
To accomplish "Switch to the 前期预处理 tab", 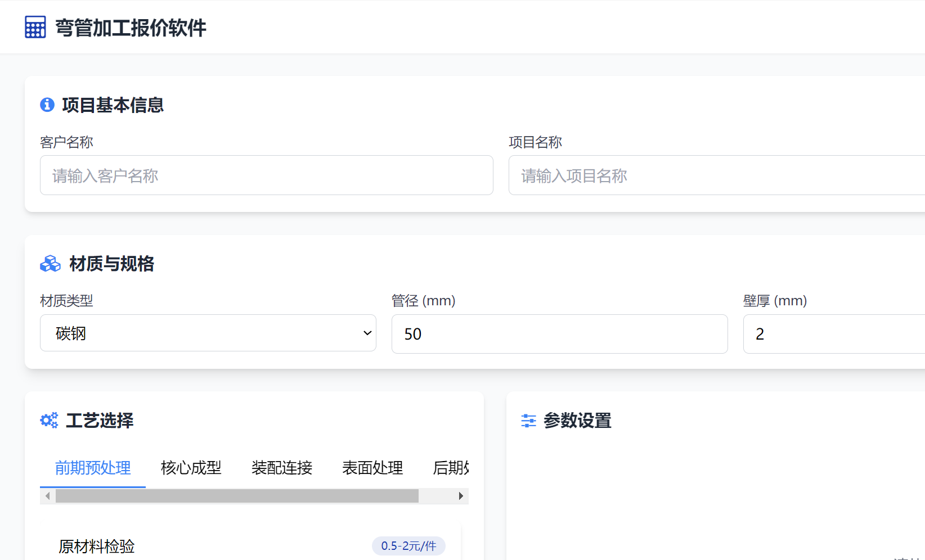I will (x=93, y=467).
